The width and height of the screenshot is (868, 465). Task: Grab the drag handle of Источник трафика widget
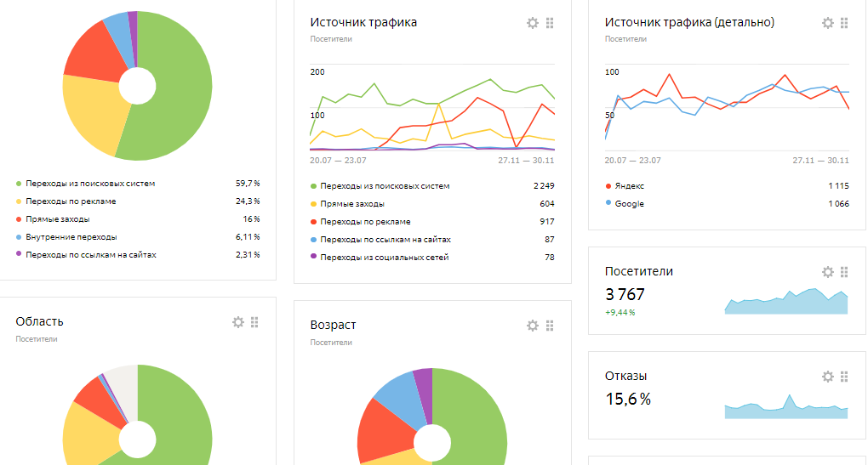(550, 23)
